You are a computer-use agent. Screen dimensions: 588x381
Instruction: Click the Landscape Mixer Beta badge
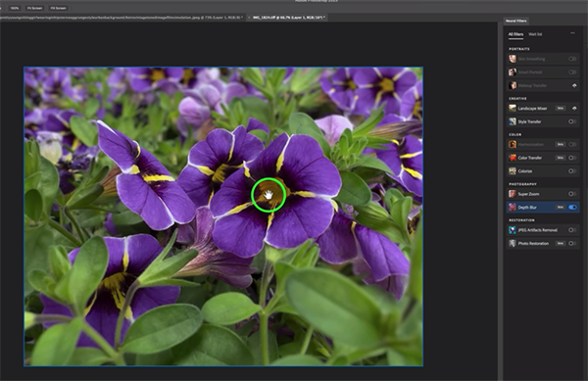[561, 109]
